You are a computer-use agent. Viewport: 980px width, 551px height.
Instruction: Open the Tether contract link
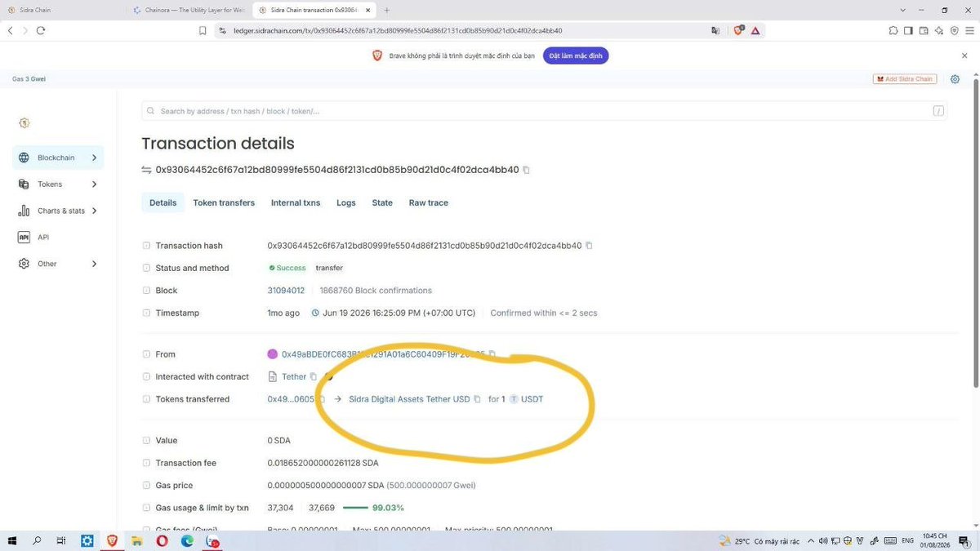[x=294, y=377]
